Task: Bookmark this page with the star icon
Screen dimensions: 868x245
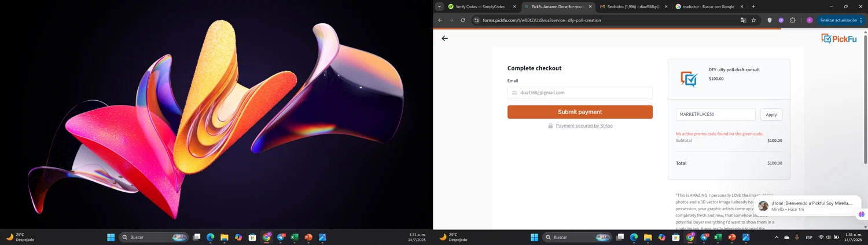Action: tap(753, 20)
